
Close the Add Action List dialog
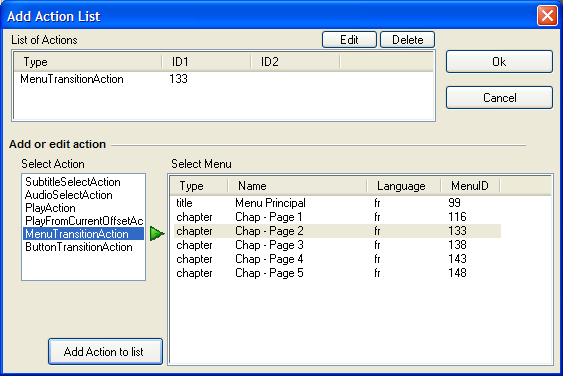click(547, 16)
